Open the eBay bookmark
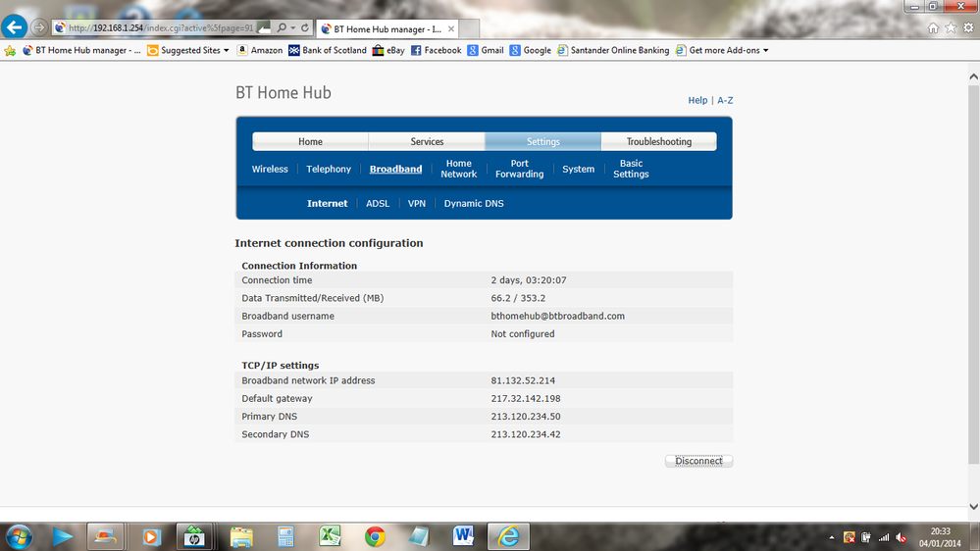 coord(388,51)
